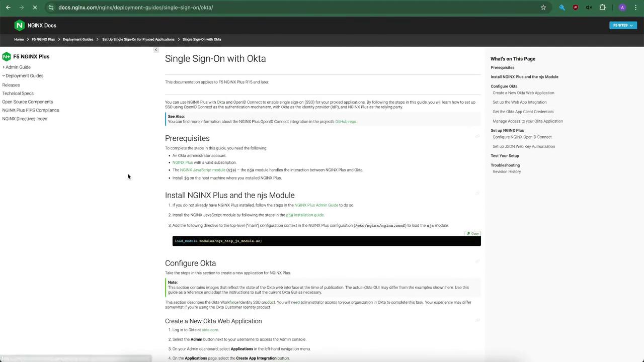This screenshot has width=644, height=362.
Task: Click the Deployment Guides breadcrumb
Action: click(x=78, y=39)
